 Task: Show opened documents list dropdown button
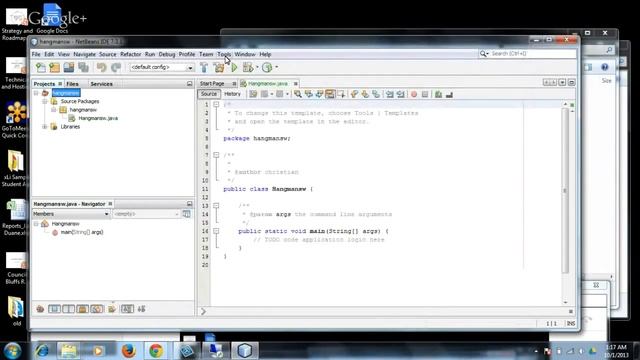coord(562,82)
